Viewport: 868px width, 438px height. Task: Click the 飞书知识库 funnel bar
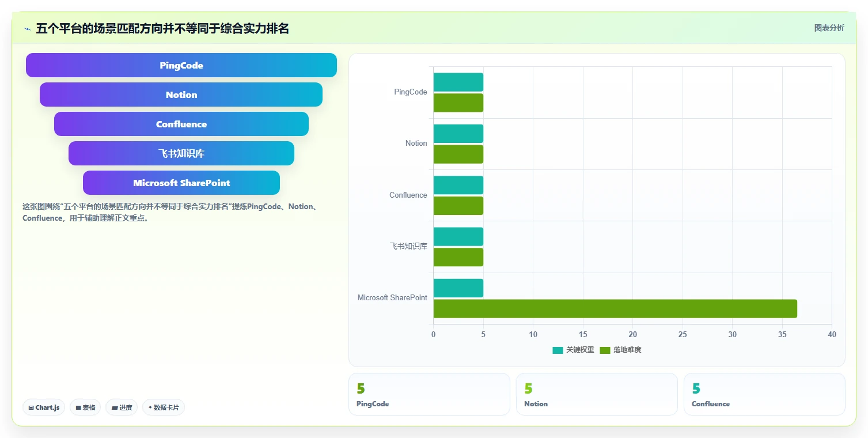pyautogui.click(x=181, y=153)
